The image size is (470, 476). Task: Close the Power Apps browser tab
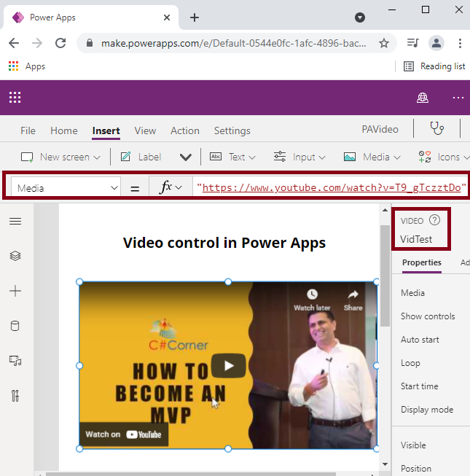tap(167, 17)
